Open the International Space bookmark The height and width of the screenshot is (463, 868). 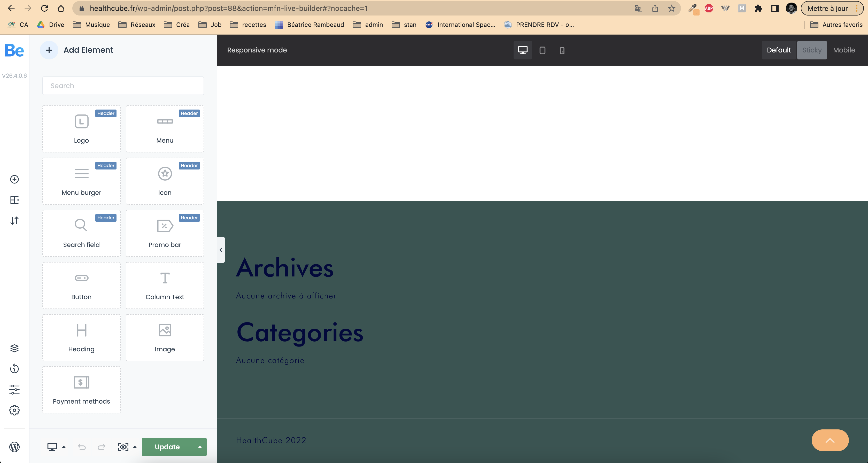(x=460, y=25)
